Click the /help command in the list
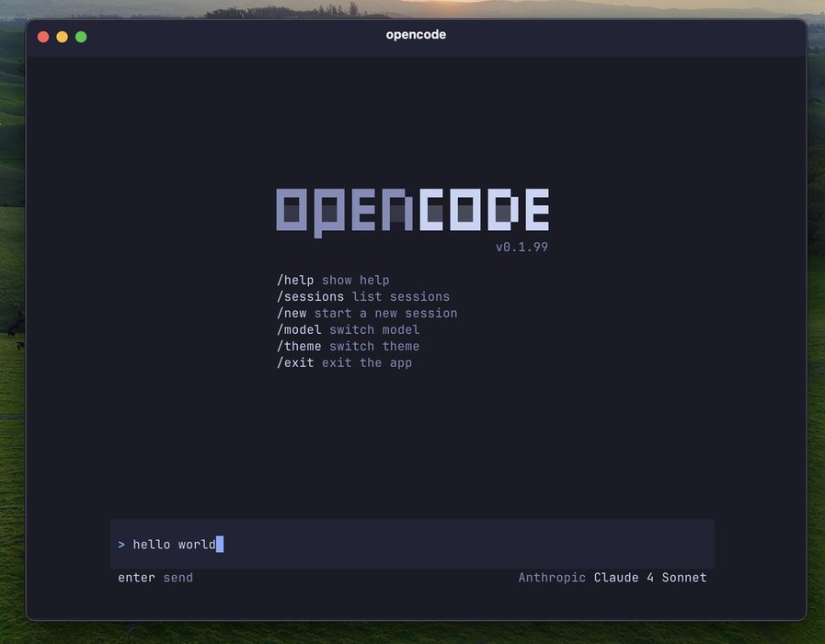Screen dimensions: 825x644 pos(295,280)
